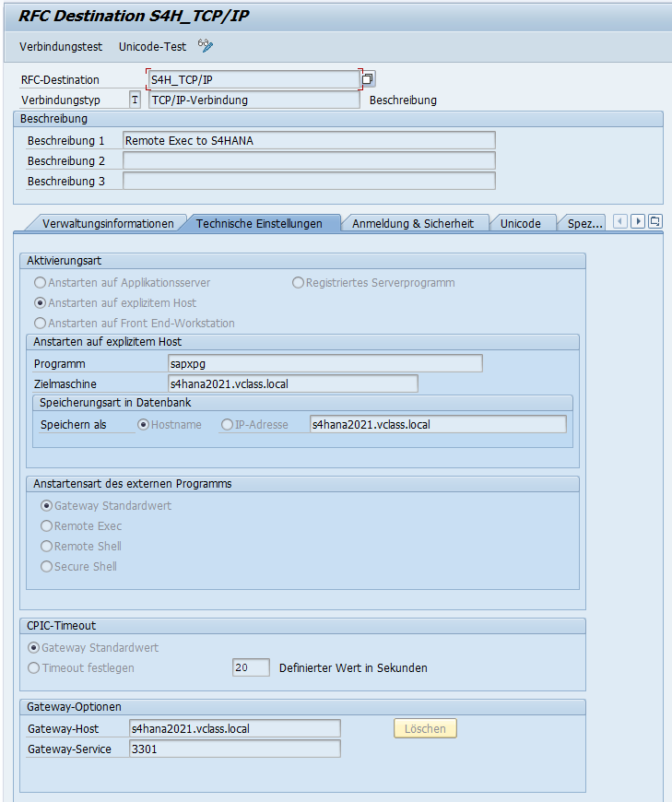Click the Anstartensart des externen Programms header

(302, 484)
